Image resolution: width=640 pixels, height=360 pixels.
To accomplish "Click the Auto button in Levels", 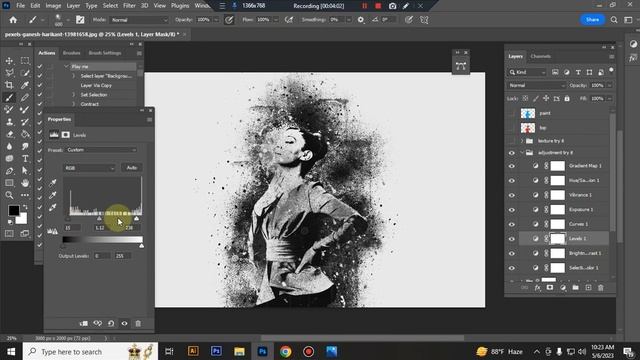I will tap(131, 168).
